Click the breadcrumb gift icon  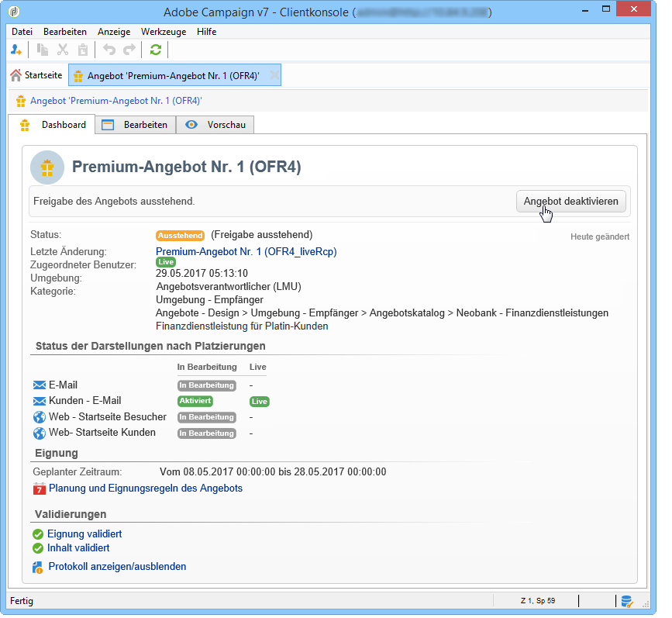[21, 102]
